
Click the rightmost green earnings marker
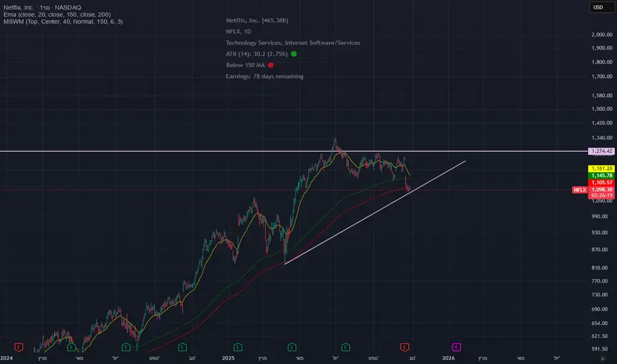(346, 346)
